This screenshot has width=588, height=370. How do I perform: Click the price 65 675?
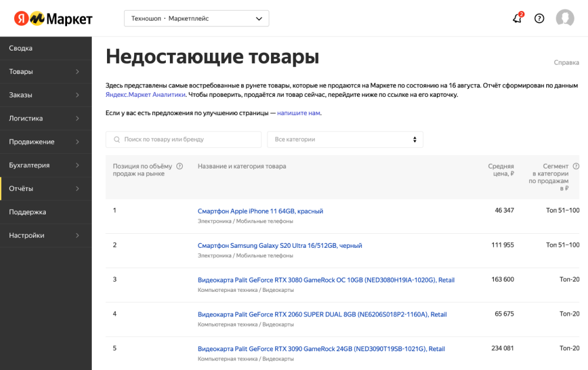point(505,314)
